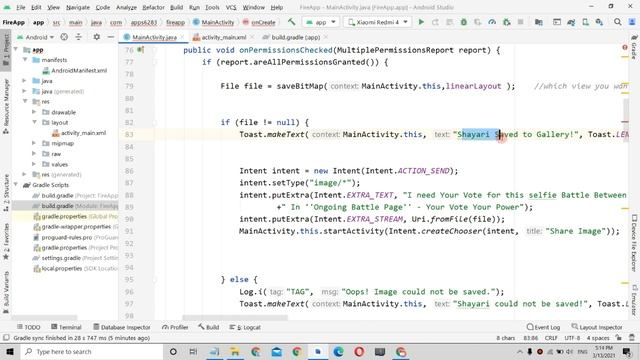Image resolution: width=640 pixels, height=360 pixels.
Task: Open the Opera browser taskbar icon
Action: tap(359, 351)
